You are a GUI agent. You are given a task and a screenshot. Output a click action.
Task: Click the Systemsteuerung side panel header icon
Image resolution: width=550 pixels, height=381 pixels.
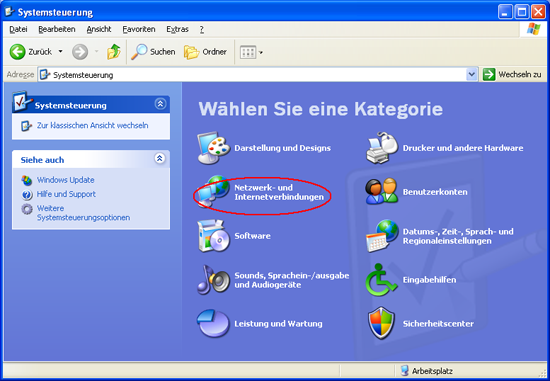(x=22, y=101)
